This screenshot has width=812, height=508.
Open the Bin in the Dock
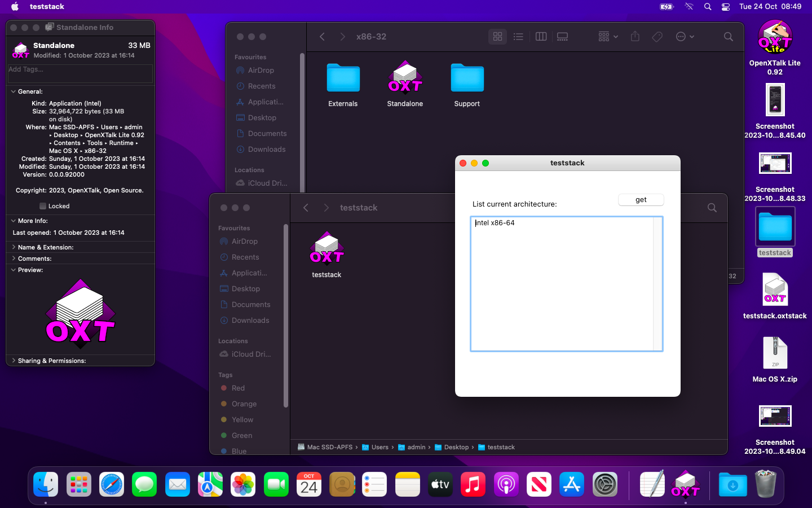[766, 484]
